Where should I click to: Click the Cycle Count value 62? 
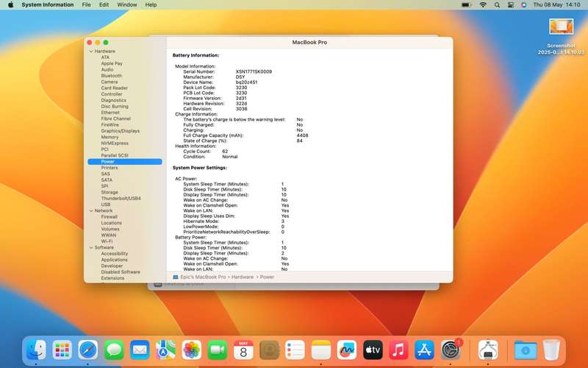coord(225,152)
